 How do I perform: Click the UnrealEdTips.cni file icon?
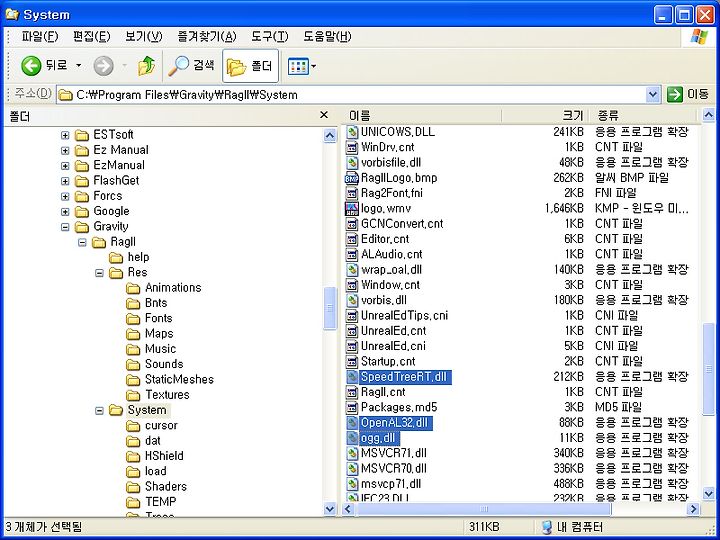click(x=352, y=316)
